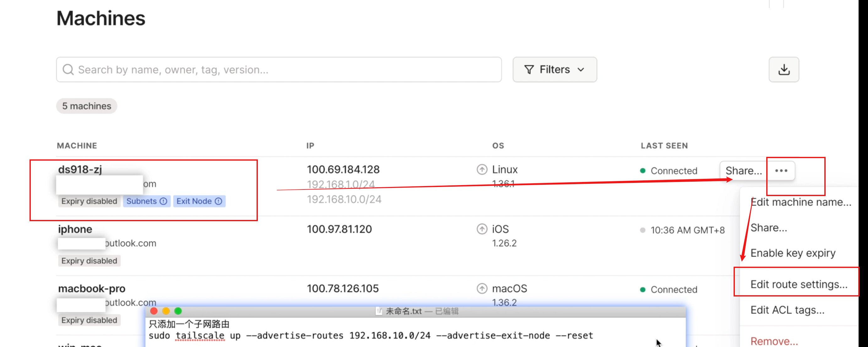868x347 pixels.
Task: Click the search magnifier icon
Action: (68, 70)
